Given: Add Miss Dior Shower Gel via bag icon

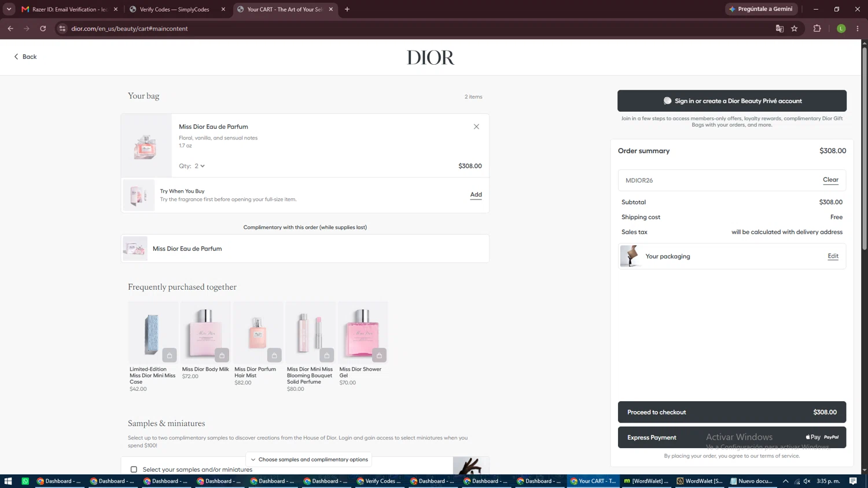Looking at the screenshot, I should 379,355.
